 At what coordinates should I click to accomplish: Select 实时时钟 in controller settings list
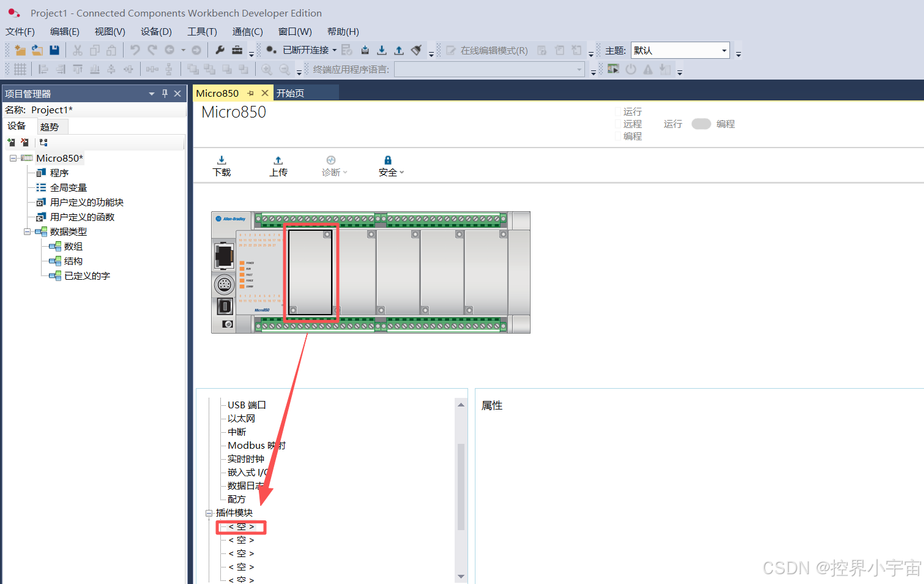point(246,459)
